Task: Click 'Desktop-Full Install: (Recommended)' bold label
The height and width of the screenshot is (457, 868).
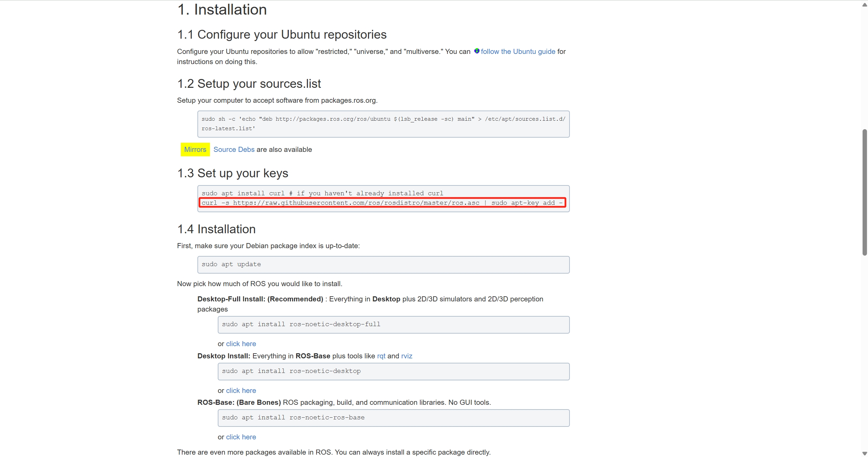Action: (260, 299)
